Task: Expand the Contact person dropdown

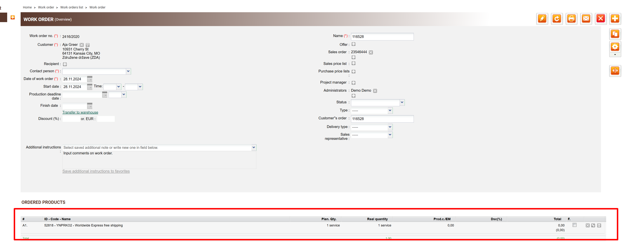Action: [x=128, y=71]
